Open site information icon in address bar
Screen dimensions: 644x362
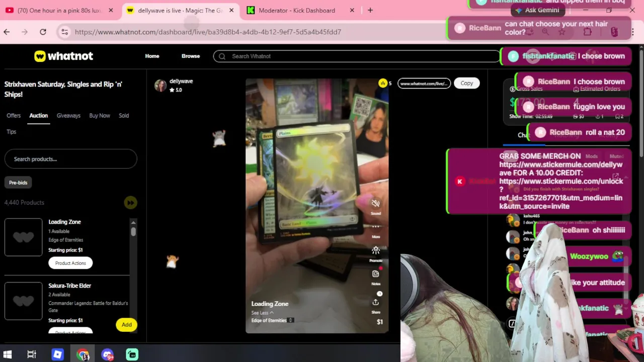pyautogui.click(x=64, y=32)
